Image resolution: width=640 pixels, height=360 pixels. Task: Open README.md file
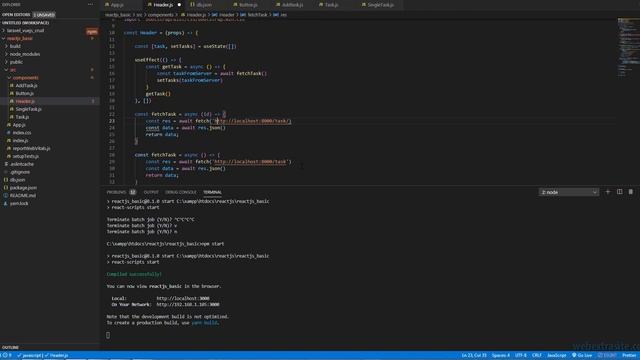tap(22, 196)
